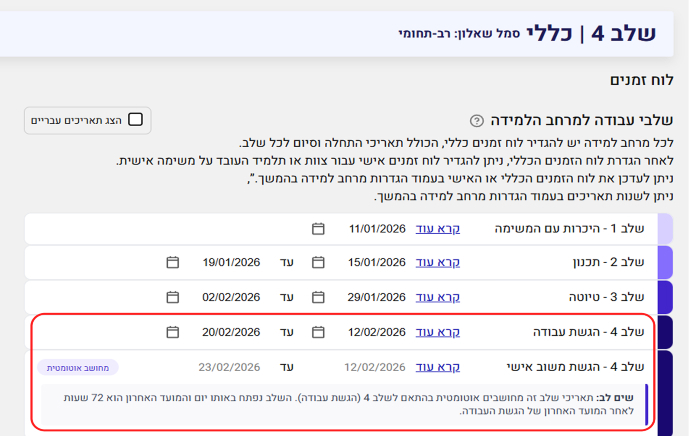Click the 15/01/2026 start date field

tap(377, 262)
